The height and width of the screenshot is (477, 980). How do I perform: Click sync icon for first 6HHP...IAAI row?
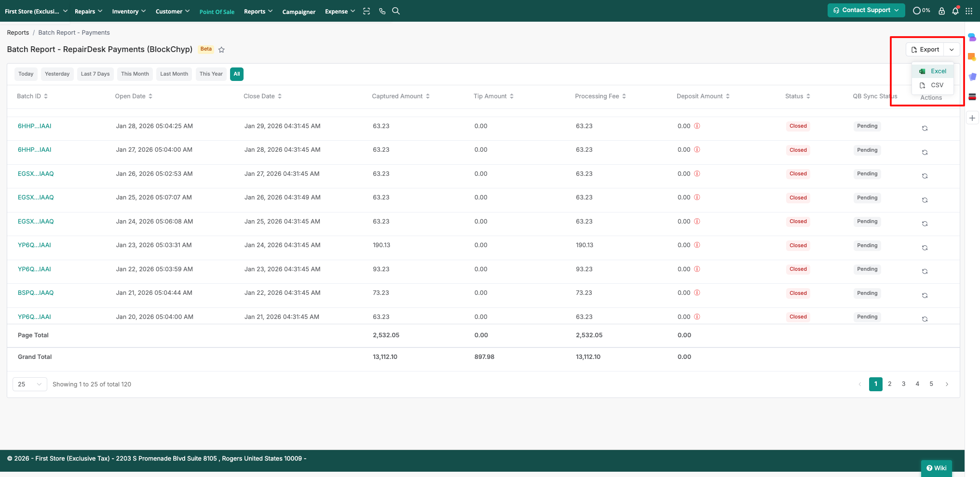tap(925, 128)
